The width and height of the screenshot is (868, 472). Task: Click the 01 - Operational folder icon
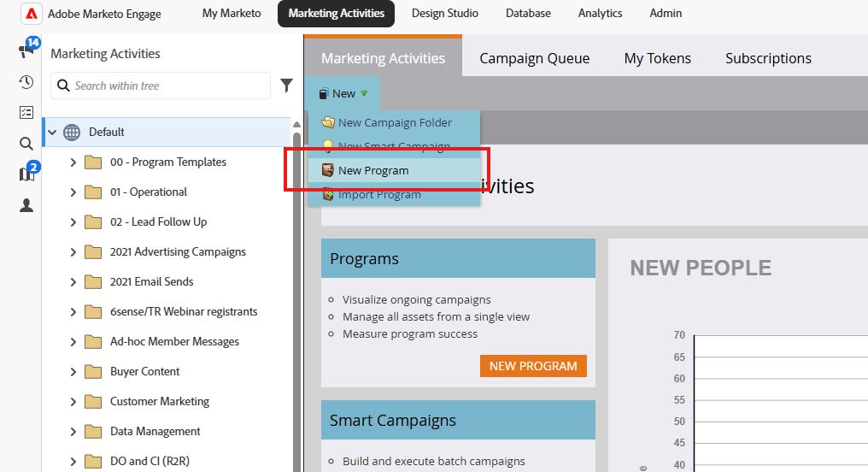93,192
